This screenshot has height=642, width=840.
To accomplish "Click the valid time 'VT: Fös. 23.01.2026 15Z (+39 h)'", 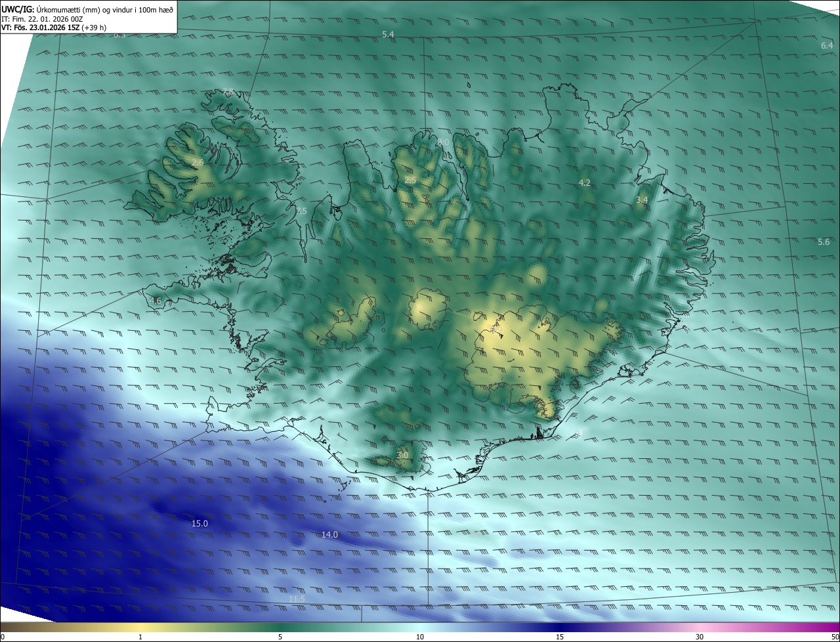I will pyautogui.click(x=54, y=28).
